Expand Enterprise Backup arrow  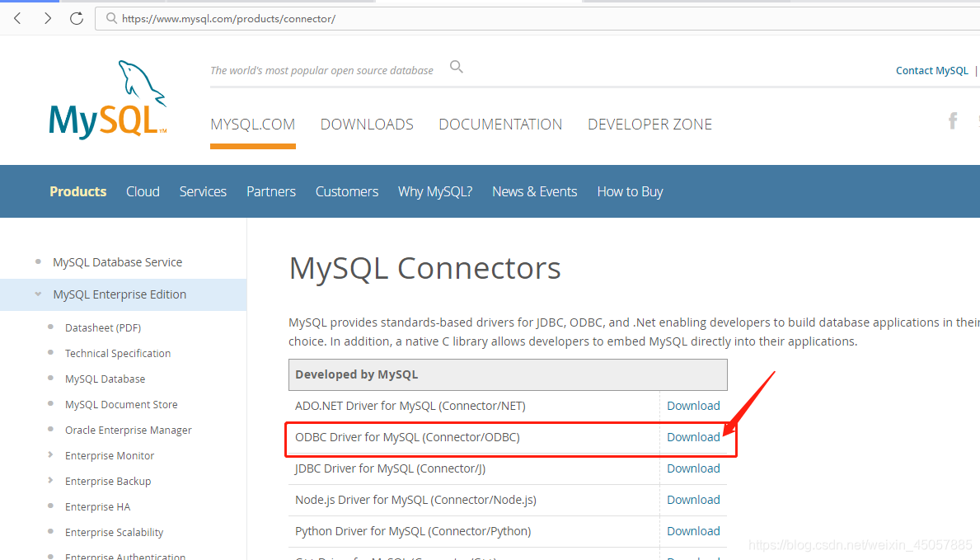click(50, 481)
